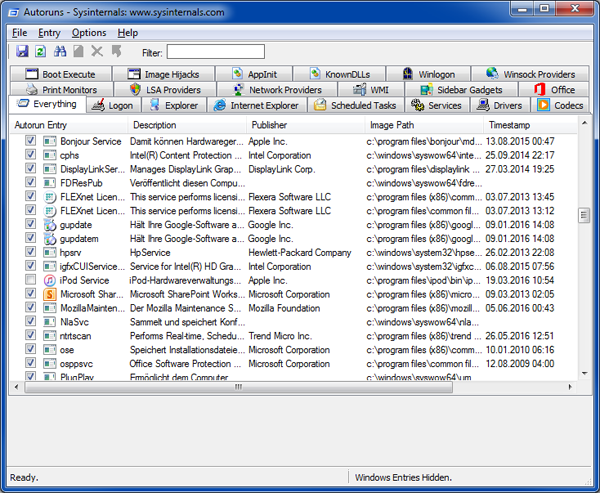Image resolution: width=600 pixels, height=493 pixels.
Task: Click in the Filter text box
Action: click(x=216, y=52)
